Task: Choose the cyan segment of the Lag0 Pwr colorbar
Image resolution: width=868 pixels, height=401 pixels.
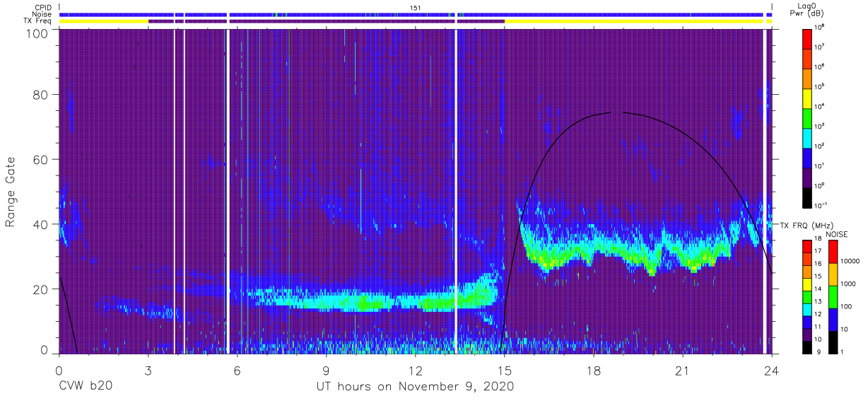Action: pyautogui.click(x=807, y=138)
